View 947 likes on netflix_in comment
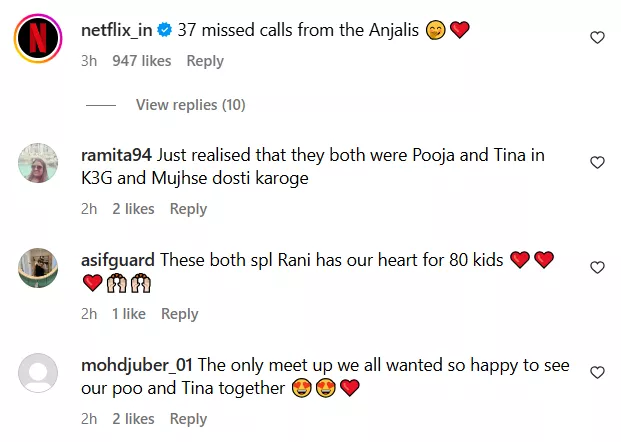621x442 pixels. coord(142,61)
